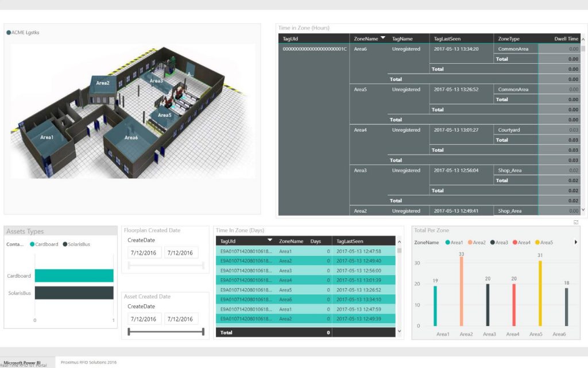Select the Area4 legend marker in Total Per Zone
Viewport: 588px width, 368px height.
point(516,242)
